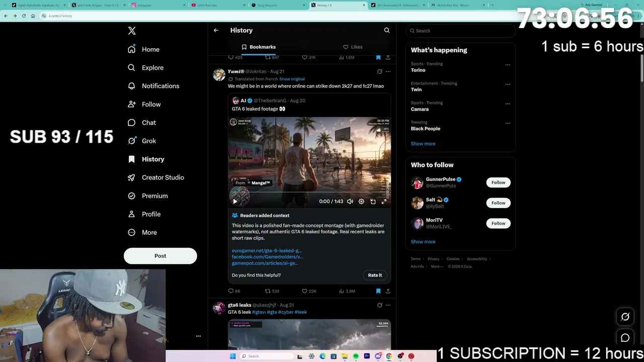644x362 pixels.
Task: Expand the More footer link
Action: point(437,266)
